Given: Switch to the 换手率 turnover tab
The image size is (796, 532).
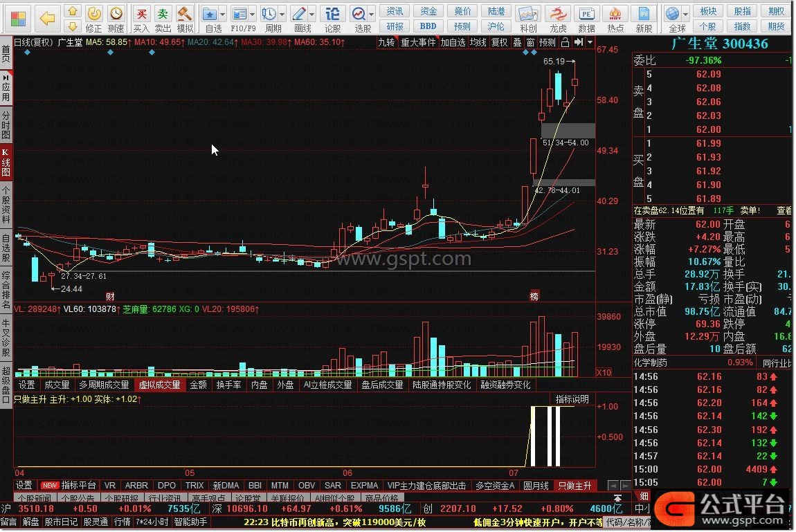Looking at the screenshot, I should [229, 385].
